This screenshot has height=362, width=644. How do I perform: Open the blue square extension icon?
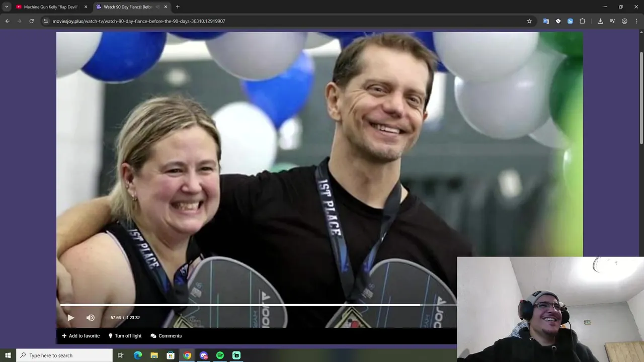tap(570, 21)
